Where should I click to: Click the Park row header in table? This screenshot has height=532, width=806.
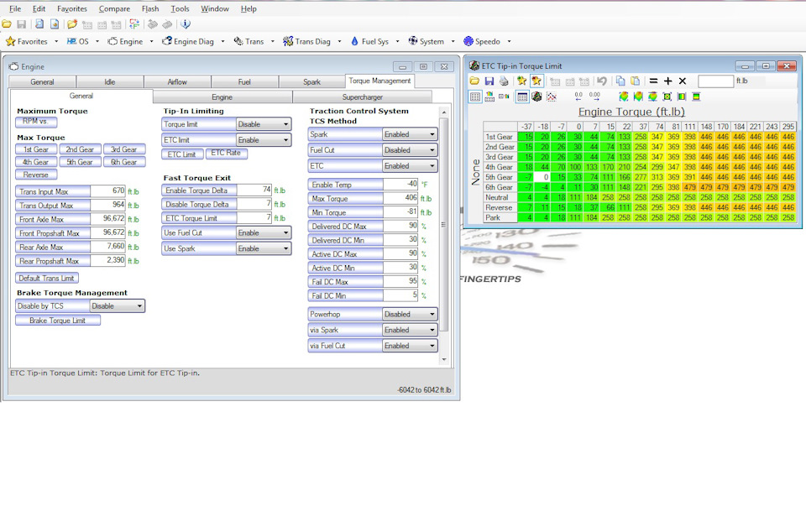[x=500, y=217]
